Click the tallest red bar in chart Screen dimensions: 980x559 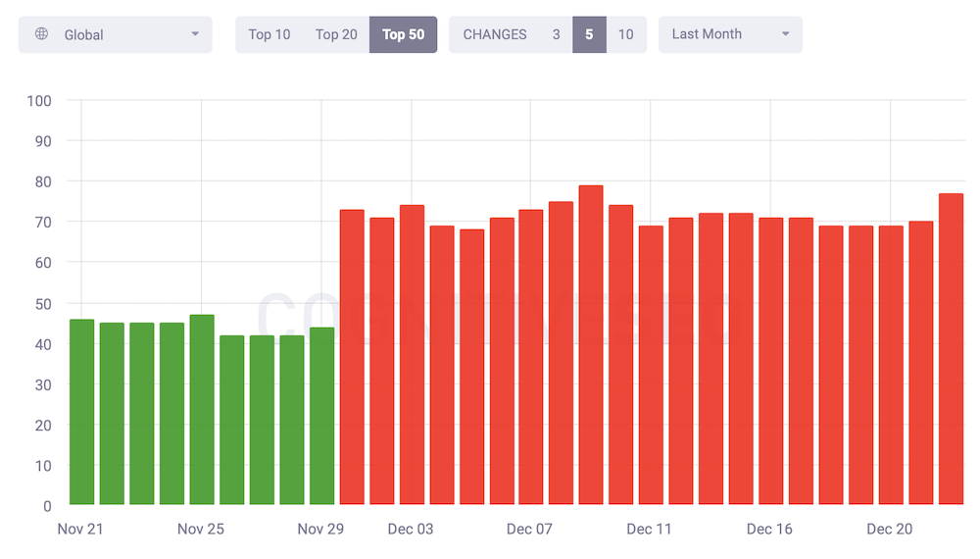click(x=591, y=345)
